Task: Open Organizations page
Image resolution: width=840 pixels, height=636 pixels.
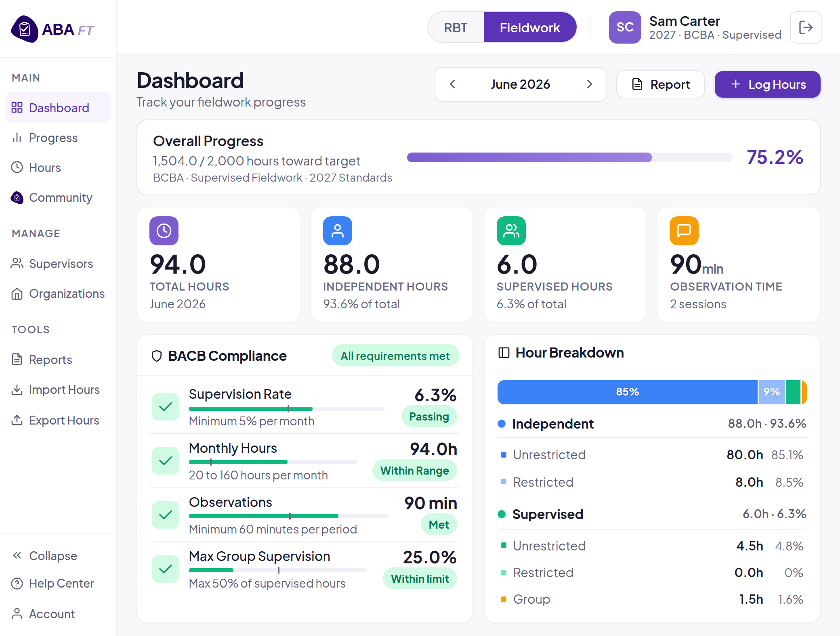Action: click(58, 293)
